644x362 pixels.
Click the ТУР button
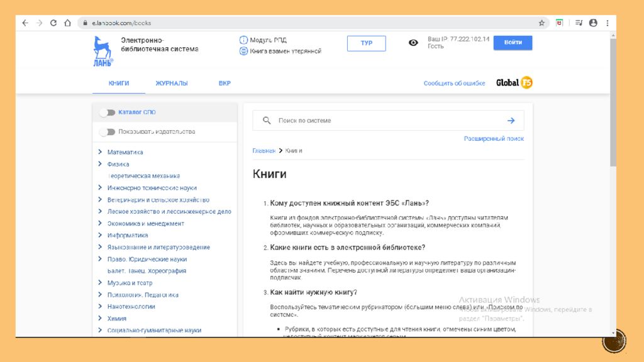[367, 43]
